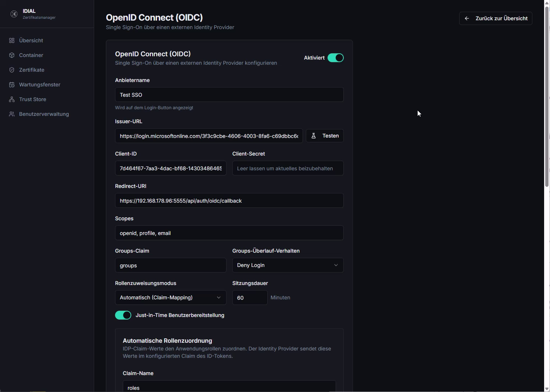
Task: Click 'Single Sign-On über einen externen Identity Provider' subtitle
Action: pyautogui.click(x=170, y=27)
